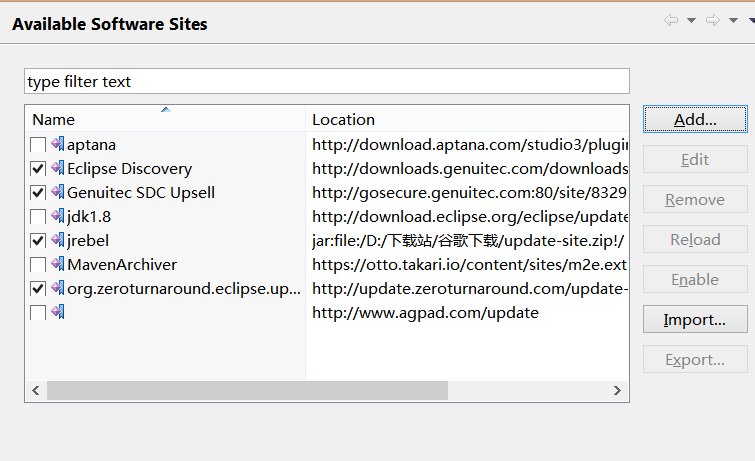This screenshot has height=461, width=755.
Task: Uncheck the jrebel site checkbox
Action: [x=38, y=241]
